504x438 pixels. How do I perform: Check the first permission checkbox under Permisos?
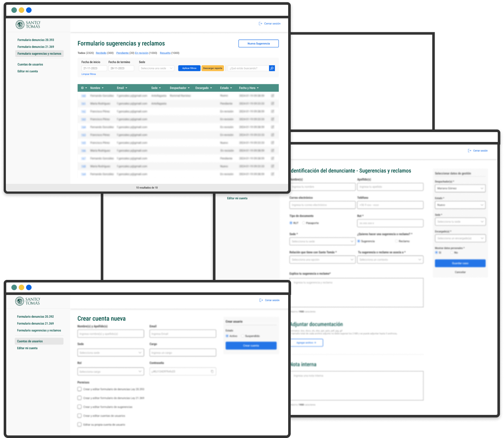(x=79, y=389)
